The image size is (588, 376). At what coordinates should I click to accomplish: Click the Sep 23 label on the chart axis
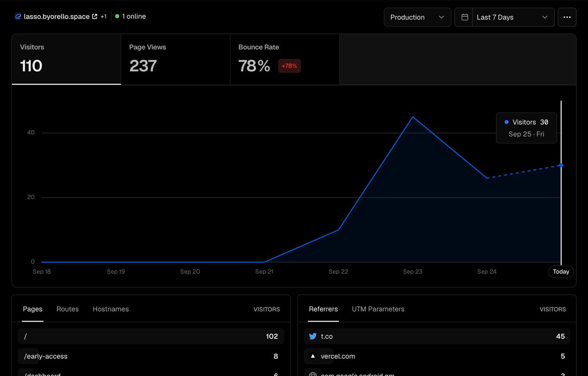[x=413, y=272]
